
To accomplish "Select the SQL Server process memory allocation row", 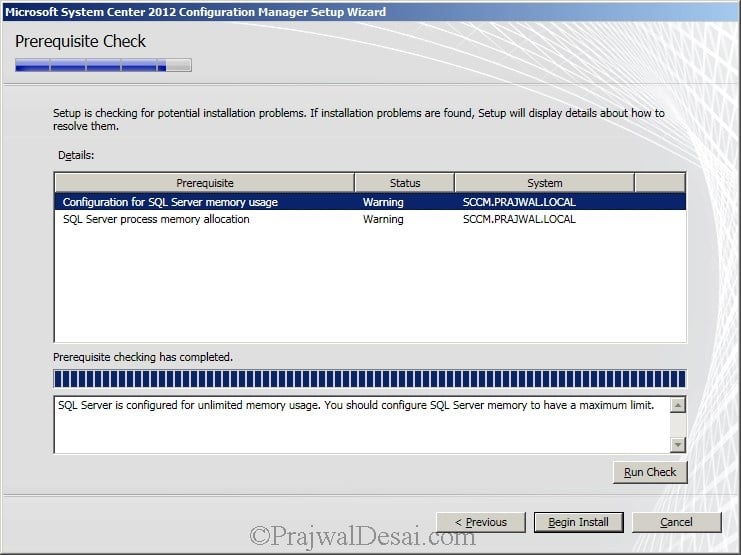I will point(370,219).
